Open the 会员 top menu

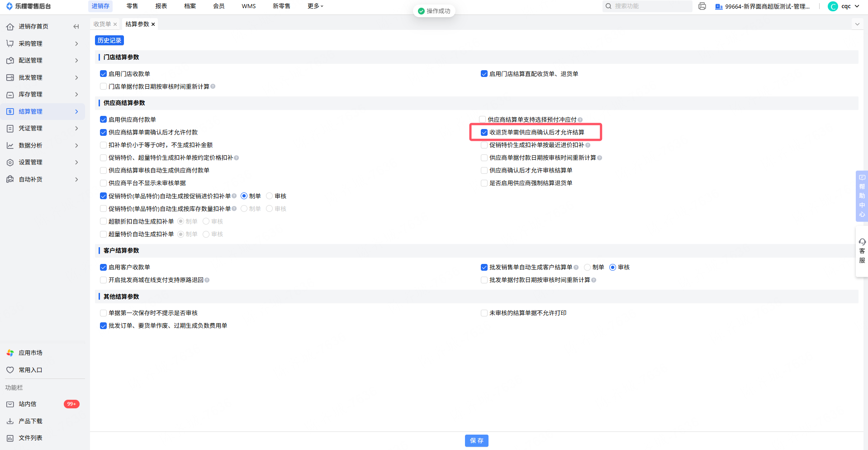coord(219,6)
